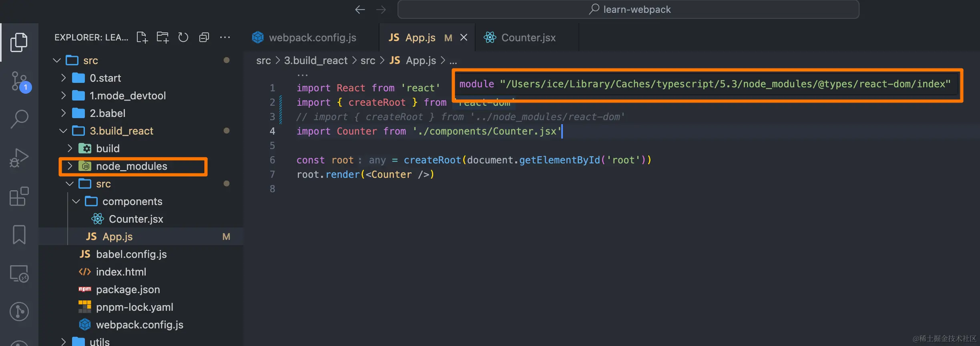Image resolution: width=980 pixels, height=346 pixels.
Task: Close the App.js editor tab
Action: pyautogui.click(x=464, y=38)
